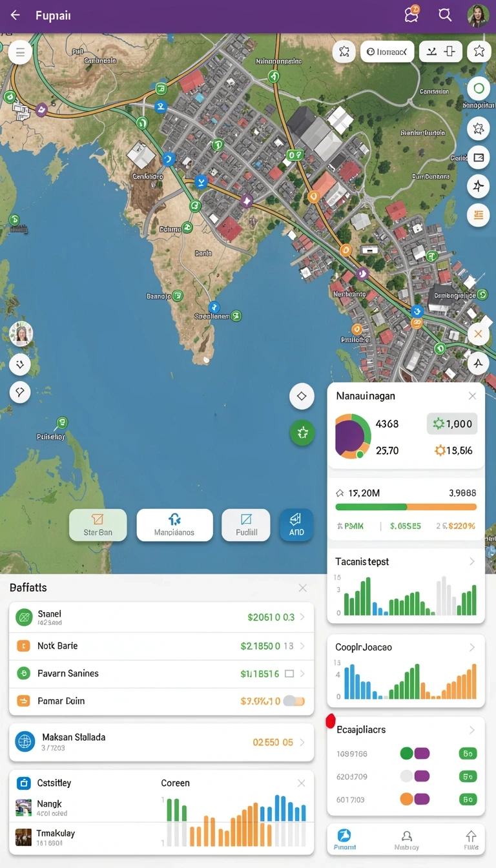Click the blue AND button
This screenshot has width=496, height=868.
click(296, 525)
